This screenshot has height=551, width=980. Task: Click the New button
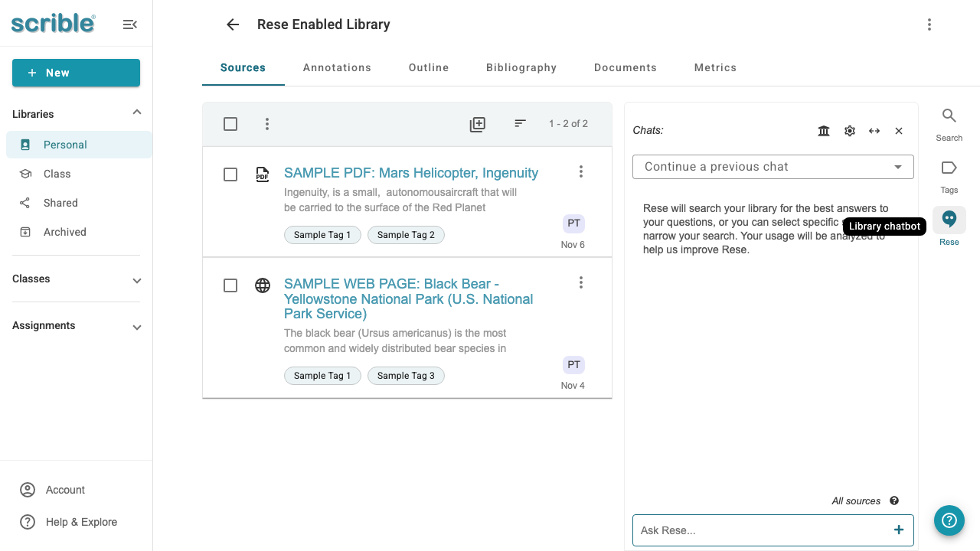pyautogui.click(x=76, y=73)
